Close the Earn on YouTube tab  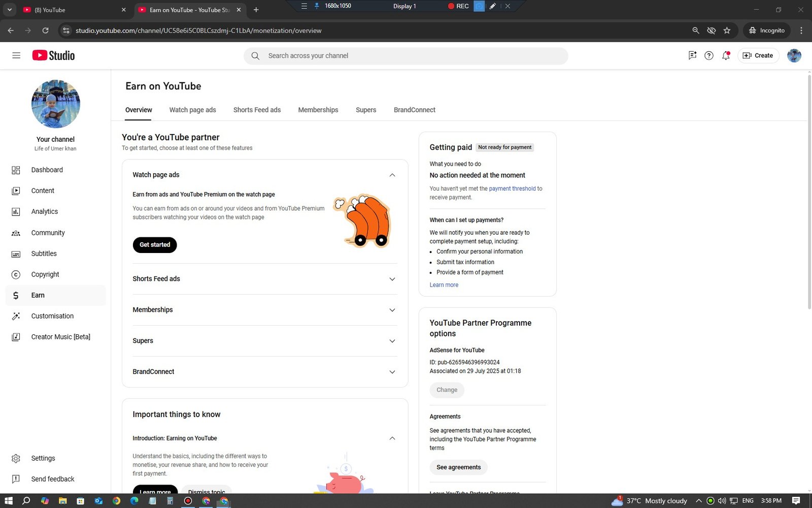pos(239,10)
